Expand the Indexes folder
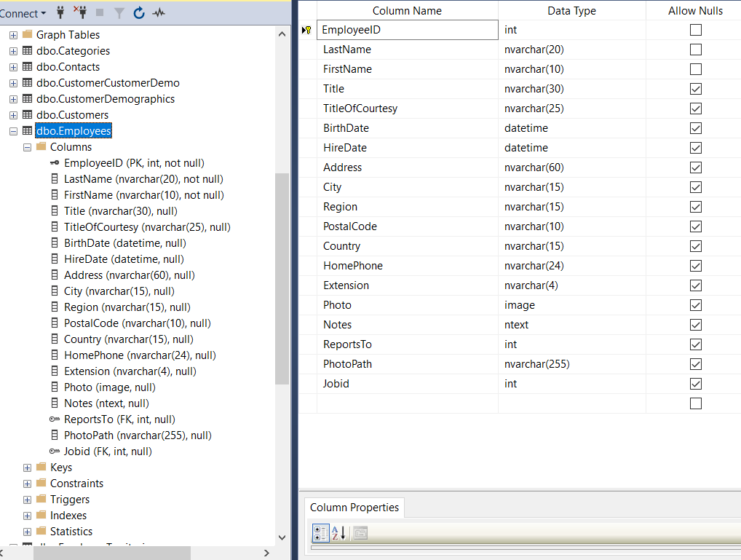Viewport: 741px width, 560px height. tap(28, 516)
